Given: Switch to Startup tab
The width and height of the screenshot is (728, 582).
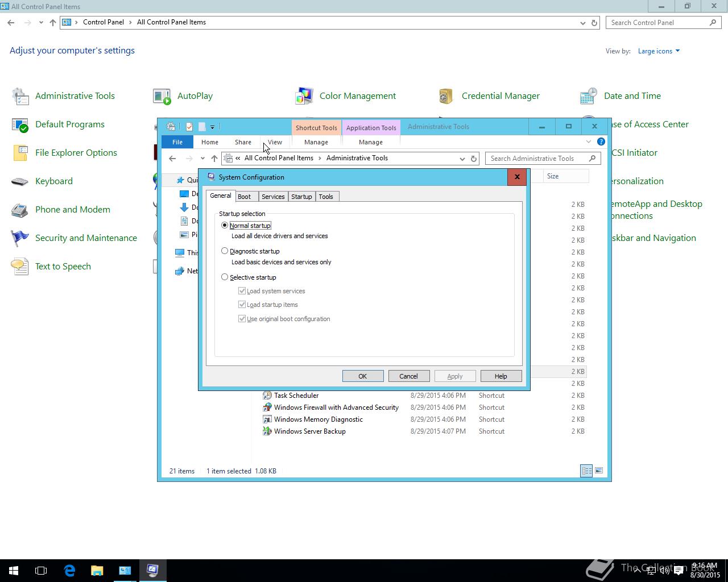Looking at the screenshot, I should (x=301, y=197).
